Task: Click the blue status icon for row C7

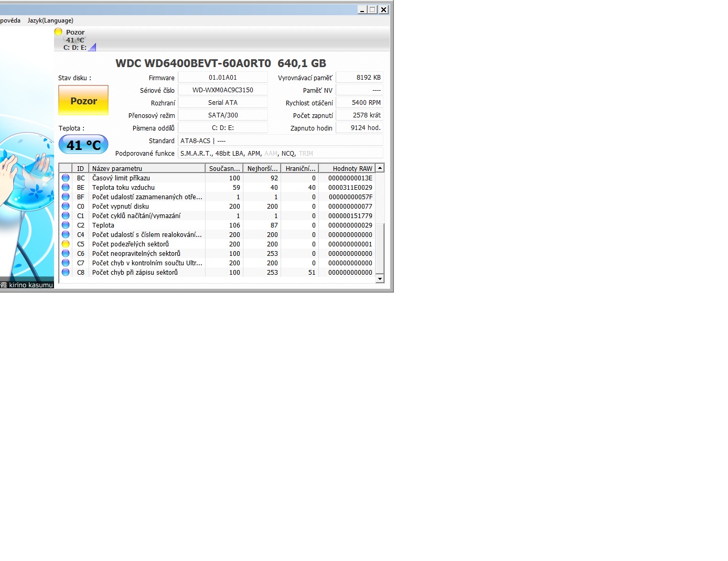Action: point(66,263)
